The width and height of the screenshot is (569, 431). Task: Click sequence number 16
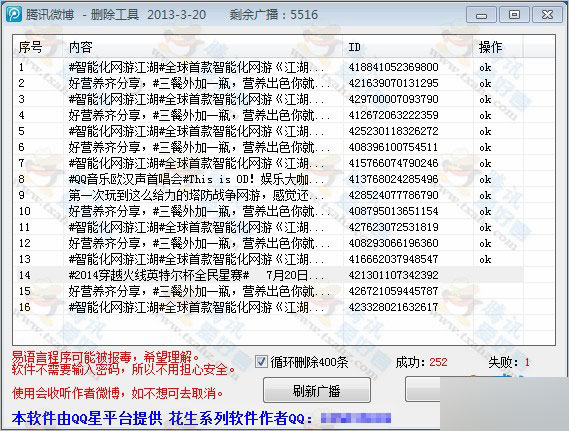(25, 307)
